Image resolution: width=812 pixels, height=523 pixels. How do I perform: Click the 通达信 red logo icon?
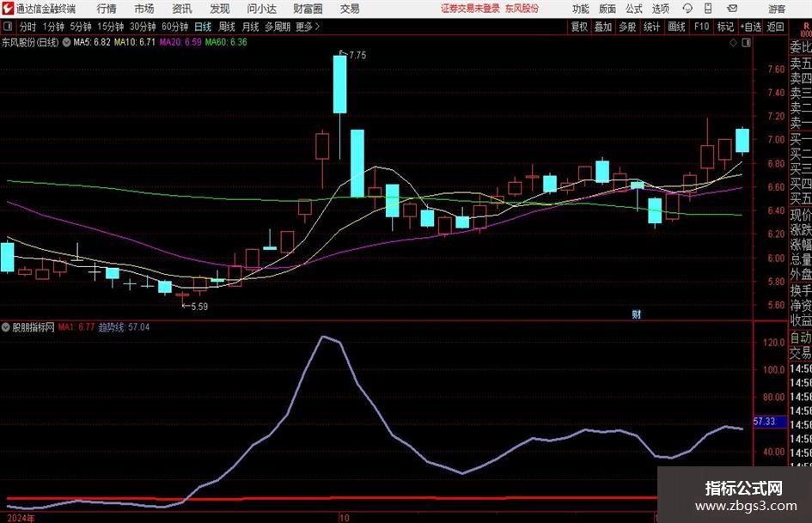click(7, 9)
